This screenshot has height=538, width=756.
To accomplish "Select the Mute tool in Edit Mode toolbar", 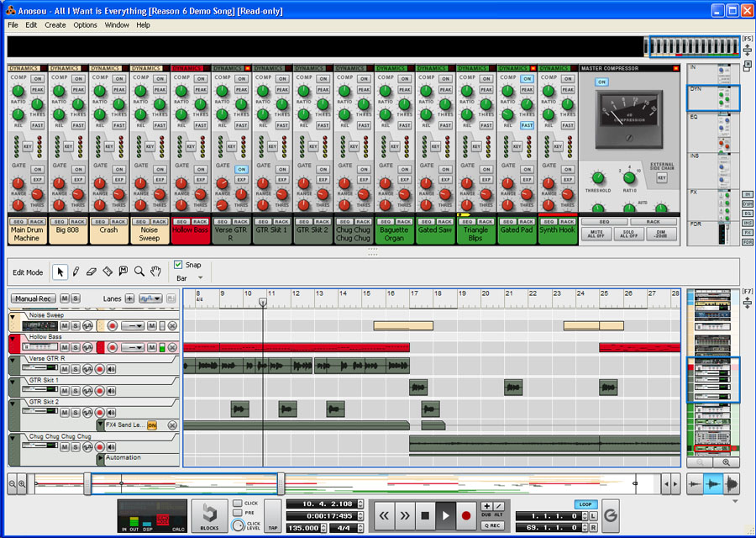I will 123,272.
